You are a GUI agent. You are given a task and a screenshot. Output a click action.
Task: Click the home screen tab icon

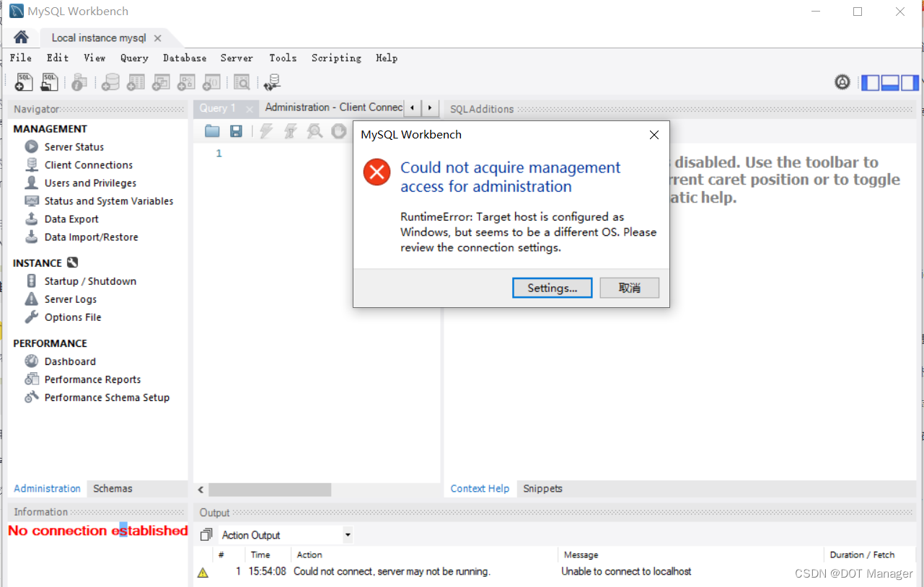[x=21, y=37]
